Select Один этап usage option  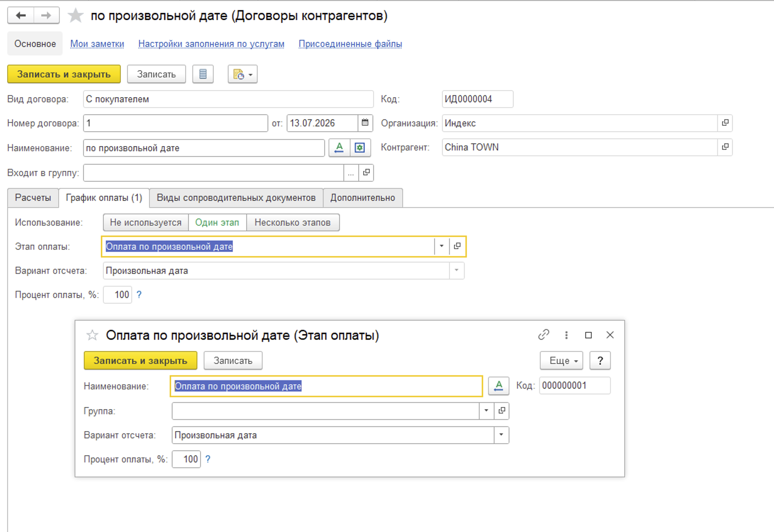click(217, 222)
